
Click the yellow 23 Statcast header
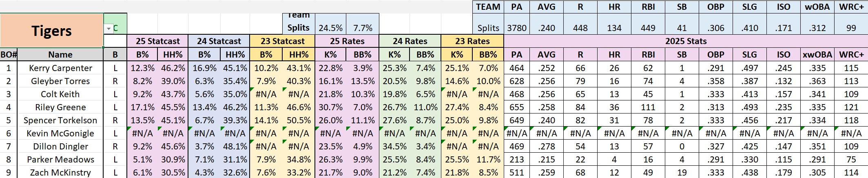pos(282,41)
